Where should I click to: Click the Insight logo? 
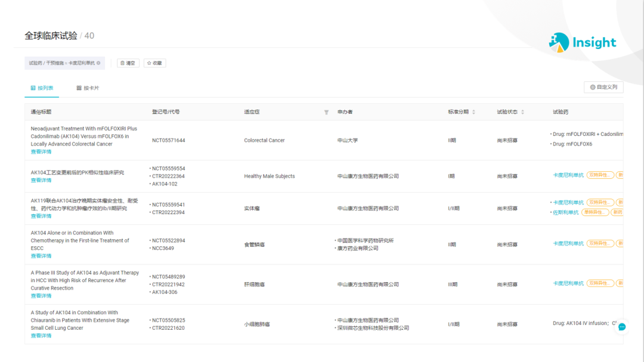pos(583,42)
